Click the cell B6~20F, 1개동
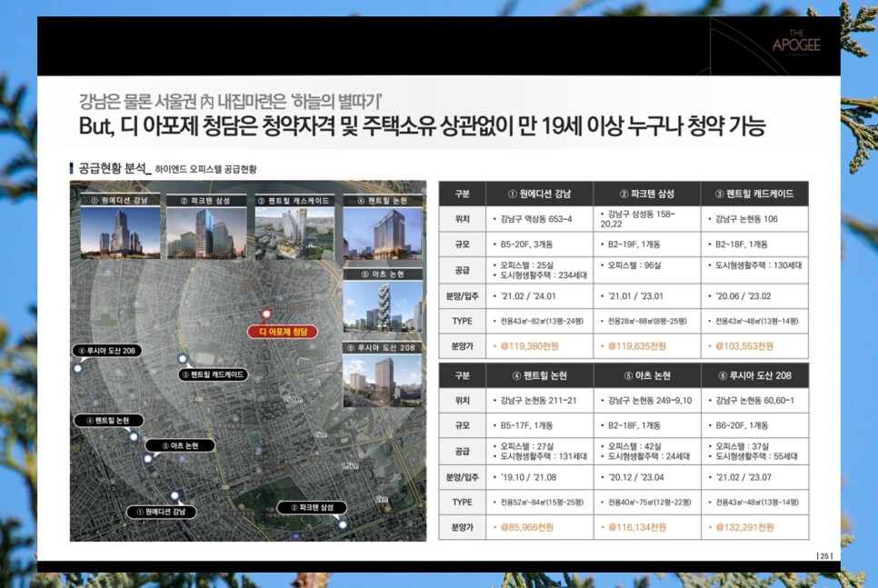 (754, 425)
